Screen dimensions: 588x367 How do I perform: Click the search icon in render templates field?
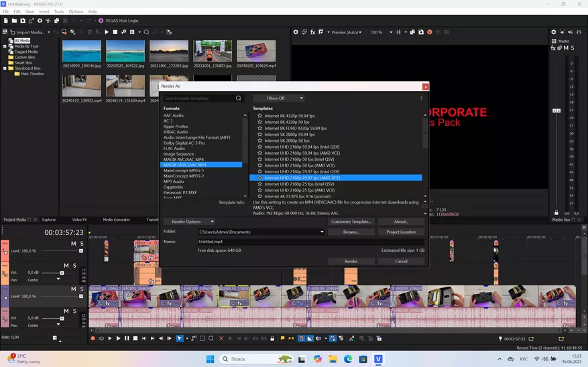point(238,98)
